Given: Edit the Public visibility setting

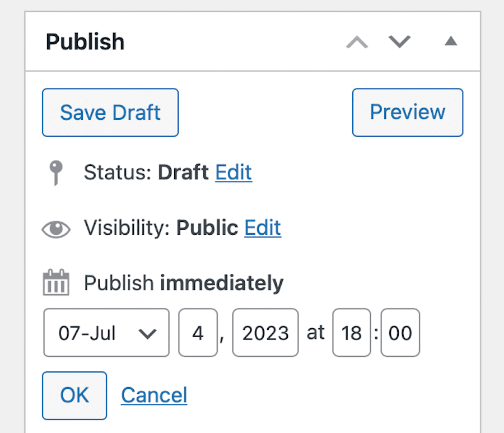Looking at the screenshot, I should 262,228.
